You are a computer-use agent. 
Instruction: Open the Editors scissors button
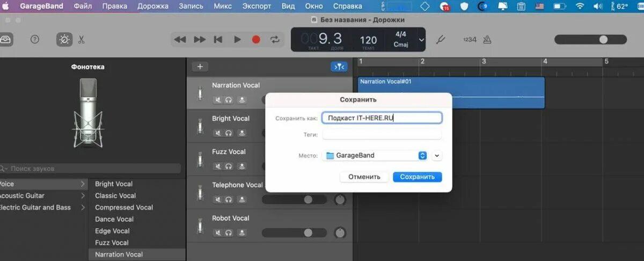(x=82, y=39)
